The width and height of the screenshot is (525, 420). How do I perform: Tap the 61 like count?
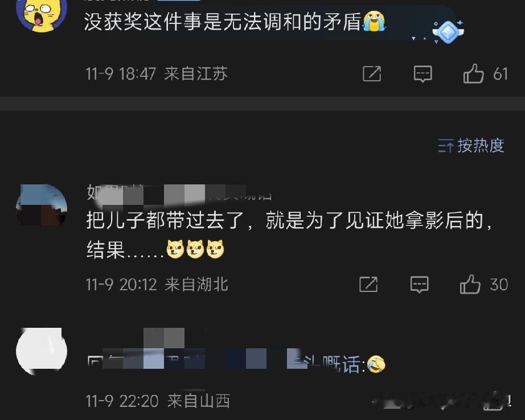tap(501, 74)
